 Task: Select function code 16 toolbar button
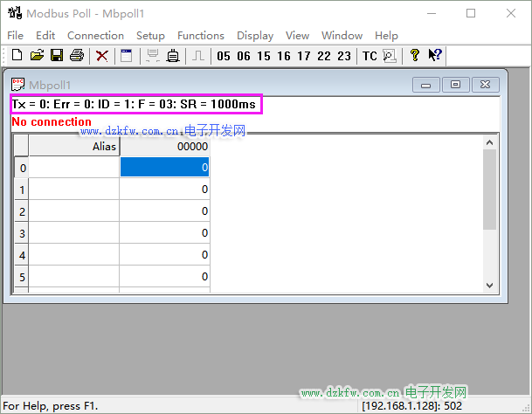pos(284,56)
